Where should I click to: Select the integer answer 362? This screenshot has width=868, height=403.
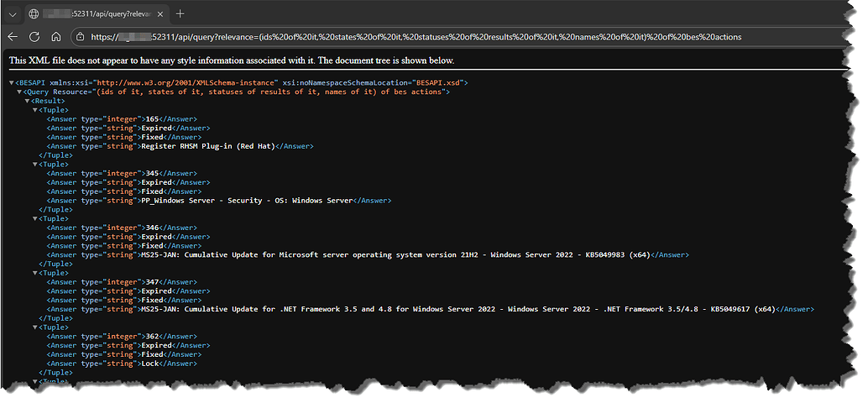153,336
